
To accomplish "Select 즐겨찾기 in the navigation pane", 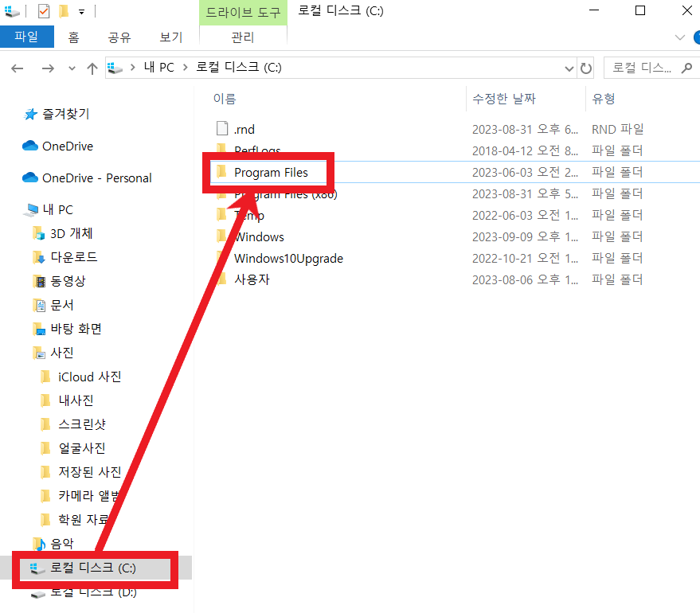I will [x=65, y=114].
